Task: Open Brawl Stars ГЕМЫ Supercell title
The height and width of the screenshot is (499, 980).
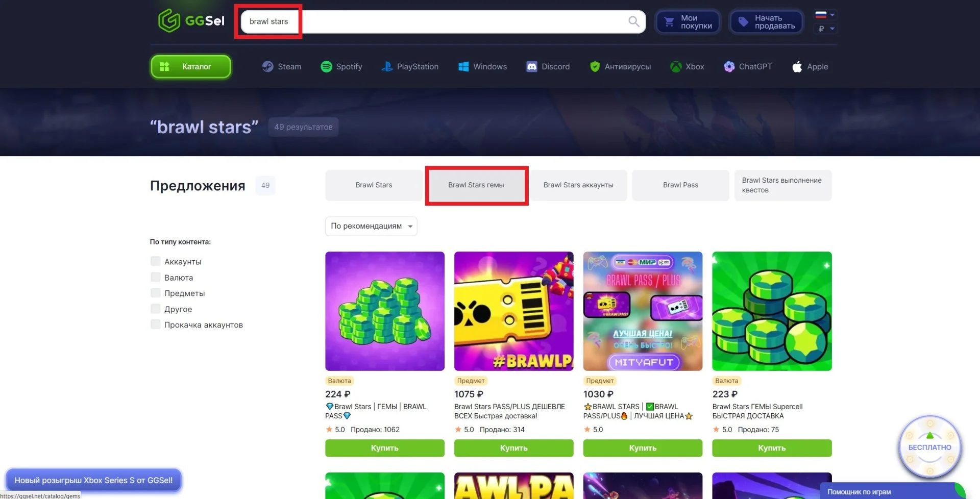Action: point(757,411)
